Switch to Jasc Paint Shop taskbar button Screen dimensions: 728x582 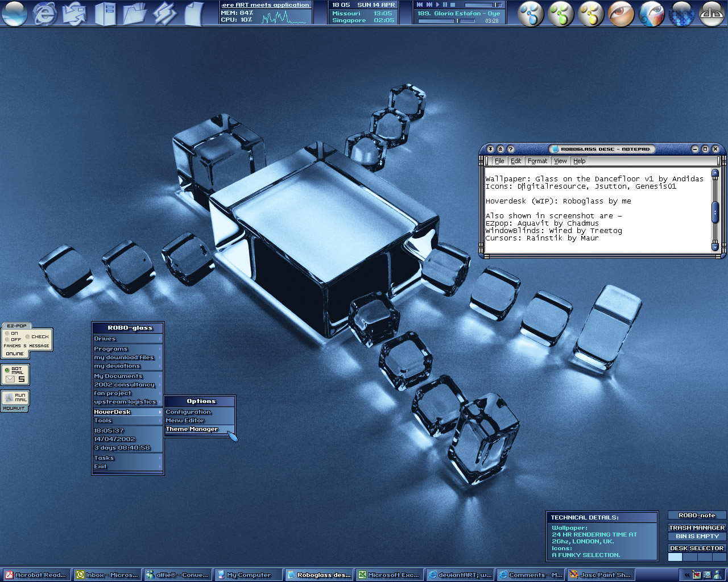point(601,575)
